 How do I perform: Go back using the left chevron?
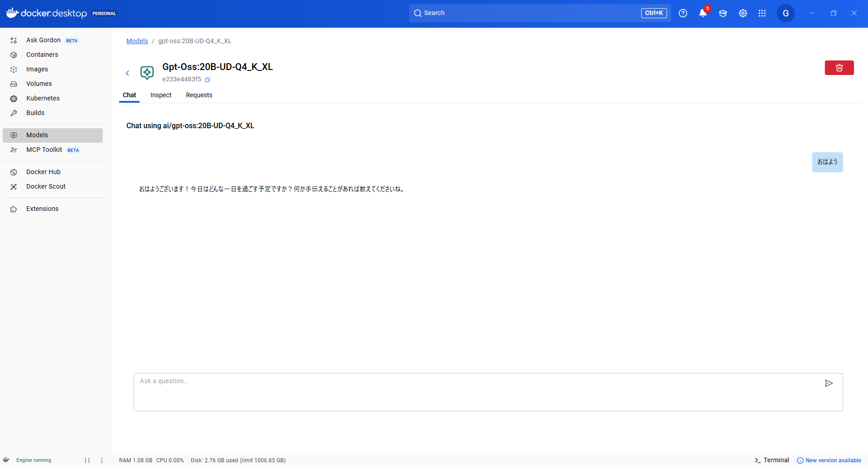127,73
